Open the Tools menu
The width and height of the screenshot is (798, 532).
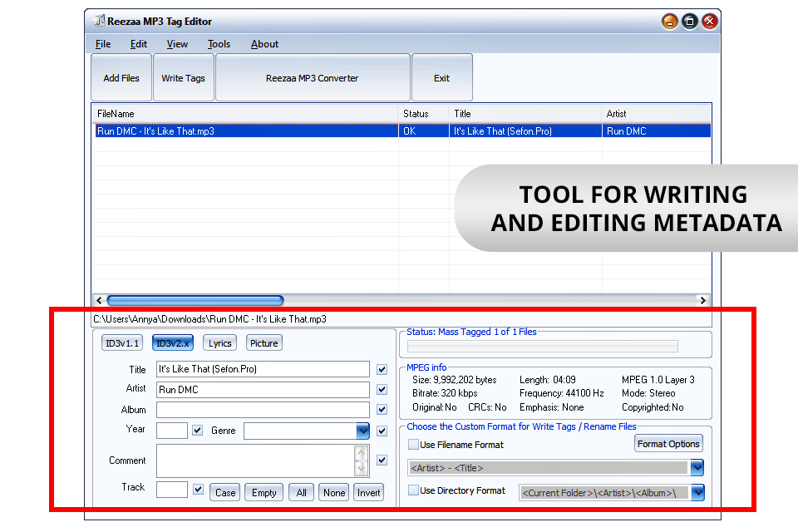point(219,44)
